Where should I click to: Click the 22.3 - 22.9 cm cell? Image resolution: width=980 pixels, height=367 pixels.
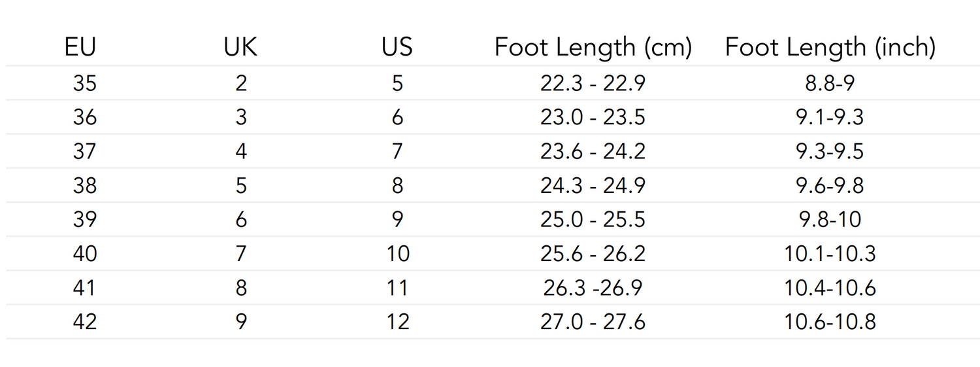[593, 84]
